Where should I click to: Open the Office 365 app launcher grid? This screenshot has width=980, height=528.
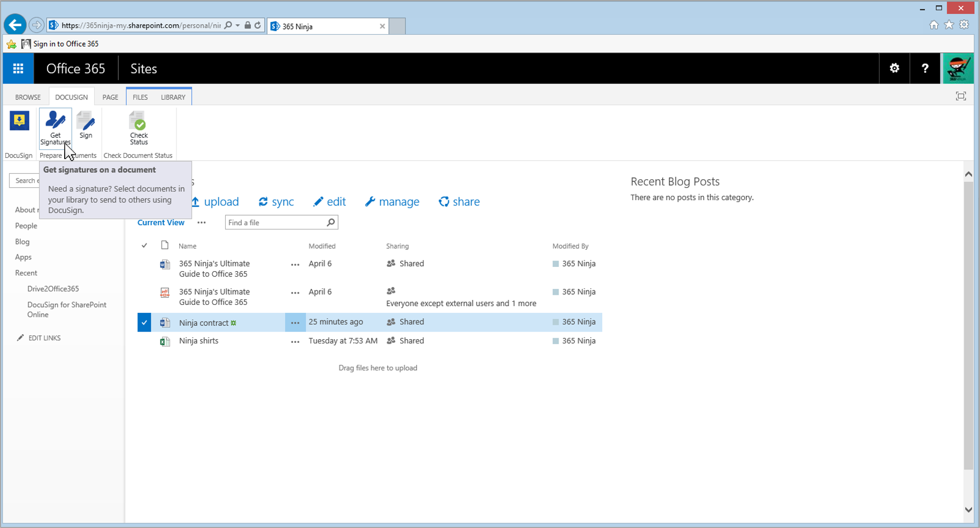[18, 68]
